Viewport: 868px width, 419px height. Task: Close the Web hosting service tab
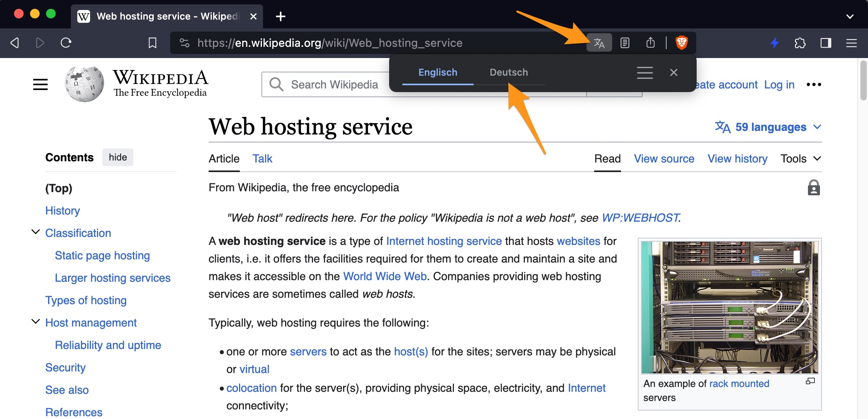pos(253,16)
